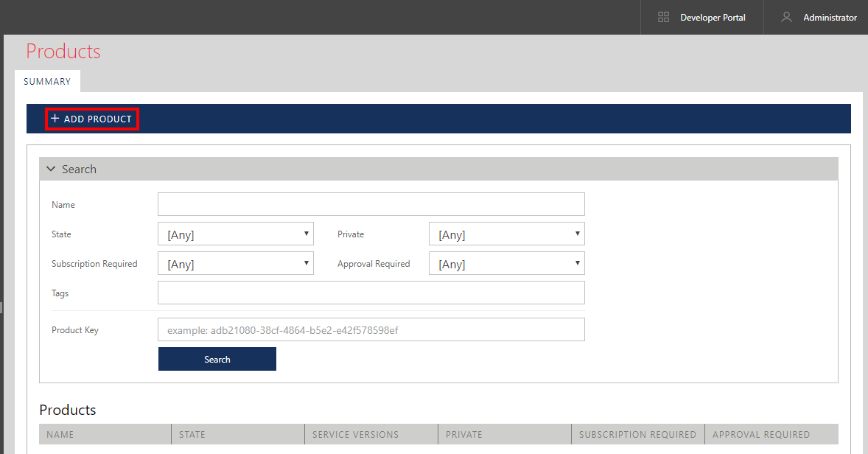Click the APPROVAL REQUIRED column header

tap(771, 434)
